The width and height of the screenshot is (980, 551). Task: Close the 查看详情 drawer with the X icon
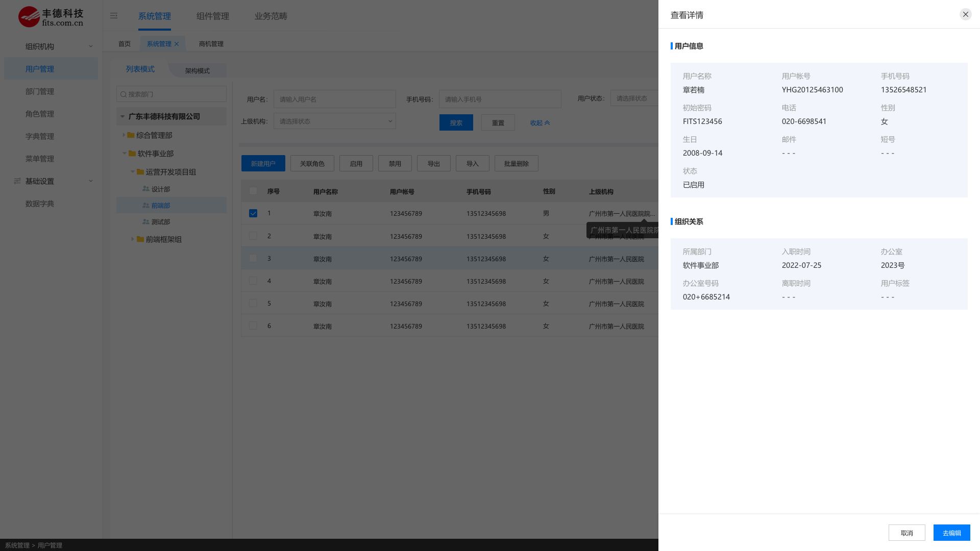[x=965, y=14]
